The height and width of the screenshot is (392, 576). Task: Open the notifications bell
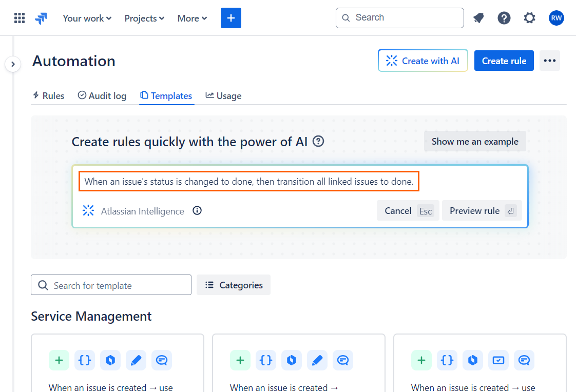pos(478,17)
